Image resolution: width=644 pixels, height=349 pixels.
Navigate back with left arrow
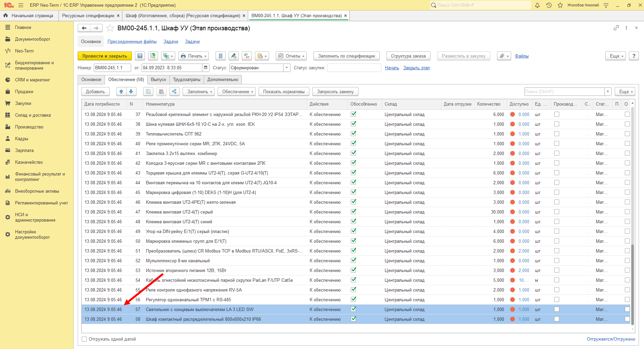pos(84,28)
